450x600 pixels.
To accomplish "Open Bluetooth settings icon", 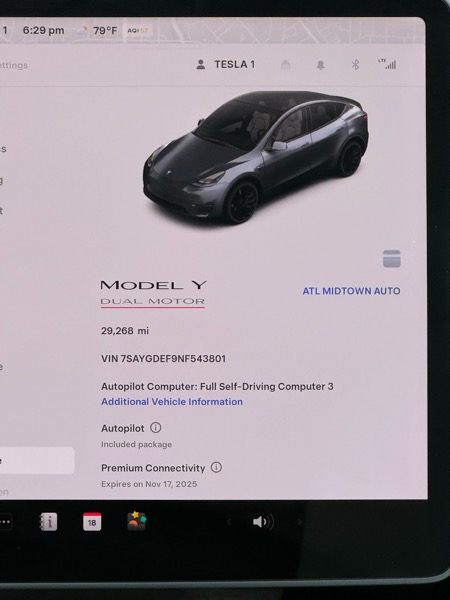I will point(355,65).
